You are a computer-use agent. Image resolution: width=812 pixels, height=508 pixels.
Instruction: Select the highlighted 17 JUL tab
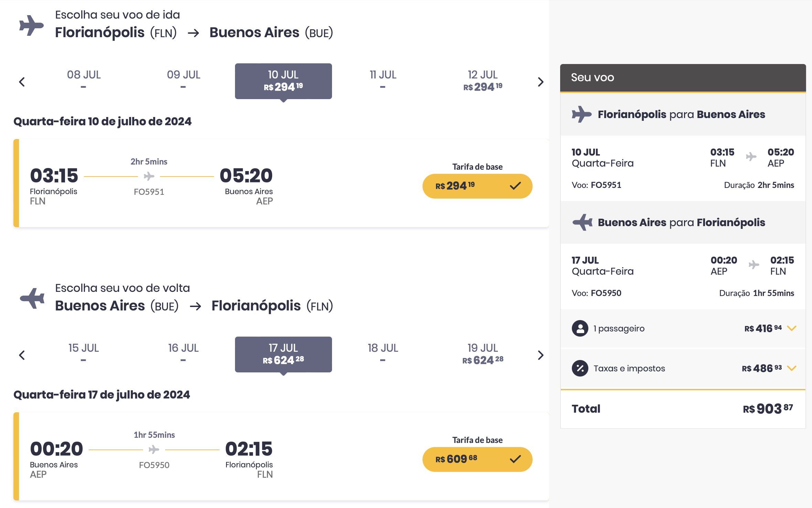coord(283,354)
